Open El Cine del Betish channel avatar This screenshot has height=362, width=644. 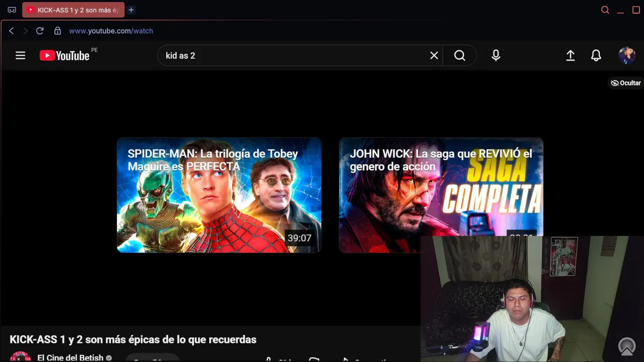click(20, 356)
